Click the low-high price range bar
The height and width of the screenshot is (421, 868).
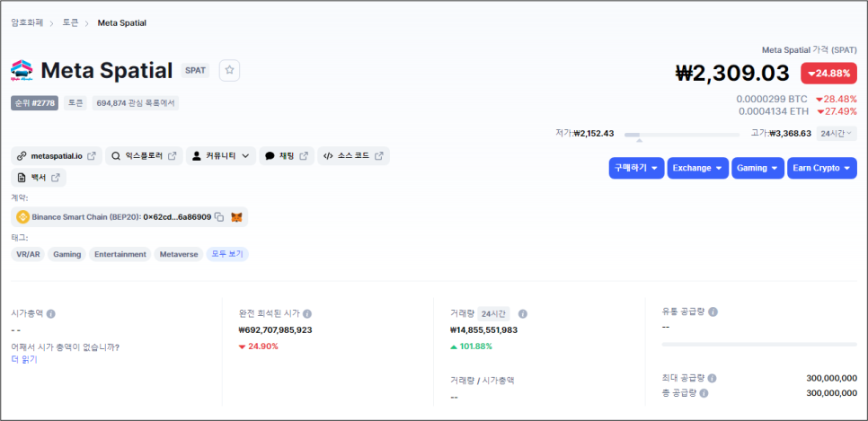click(682, 135)
